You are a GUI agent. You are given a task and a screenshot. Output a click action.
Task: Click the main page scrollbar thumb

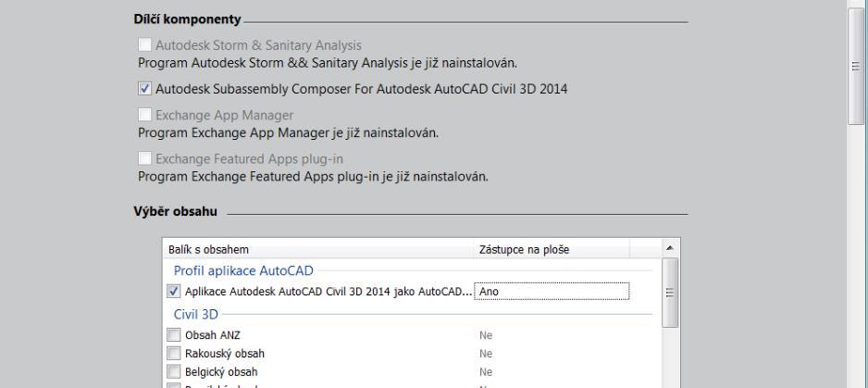[x=855, y=67]
